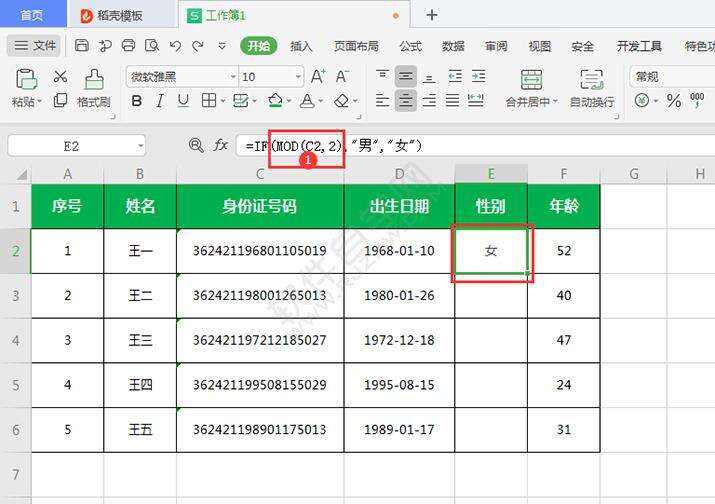Image resolution: width=715 pixels, height=504 pixels.
Task: Undo the last action
Action: pos(175,46)
